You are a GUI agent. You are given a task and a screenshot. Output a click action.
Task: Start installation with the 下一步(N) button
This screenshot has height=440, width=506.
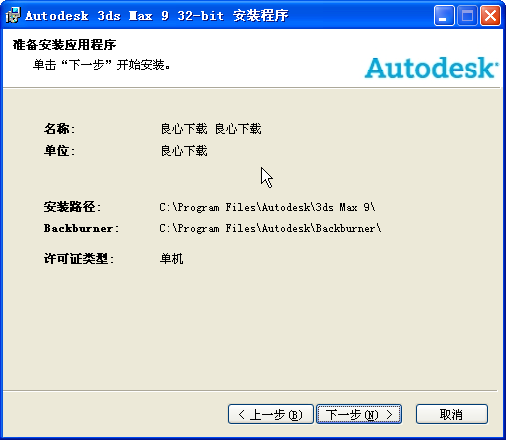pyautogui.click(x=359, y=414)
